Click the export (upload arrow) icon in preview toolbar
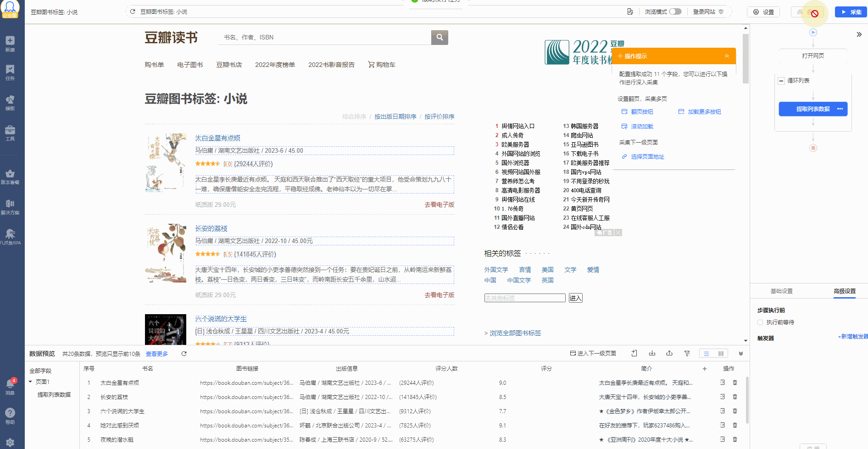This screenshot has height=449, width=868. pyautogui.click(x=669, y=353)
